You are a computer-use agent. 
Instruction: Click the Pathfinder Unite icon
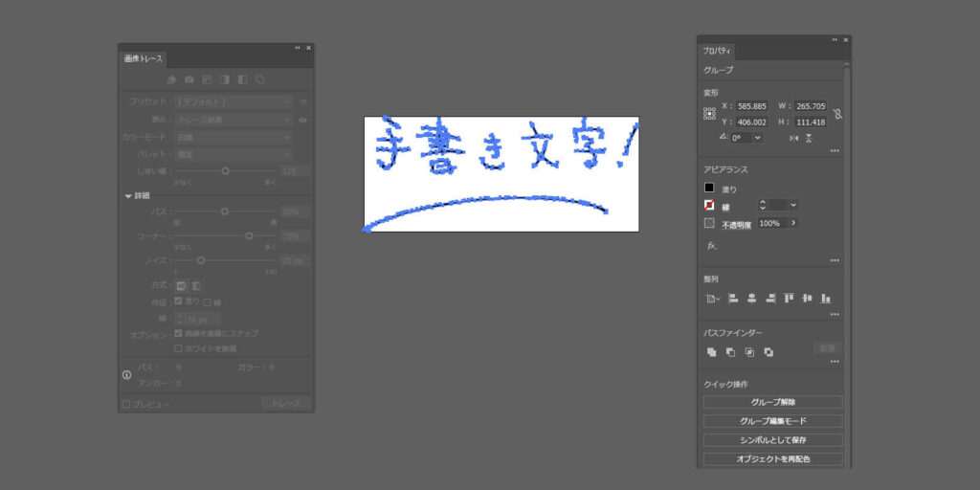coord(711,352)
